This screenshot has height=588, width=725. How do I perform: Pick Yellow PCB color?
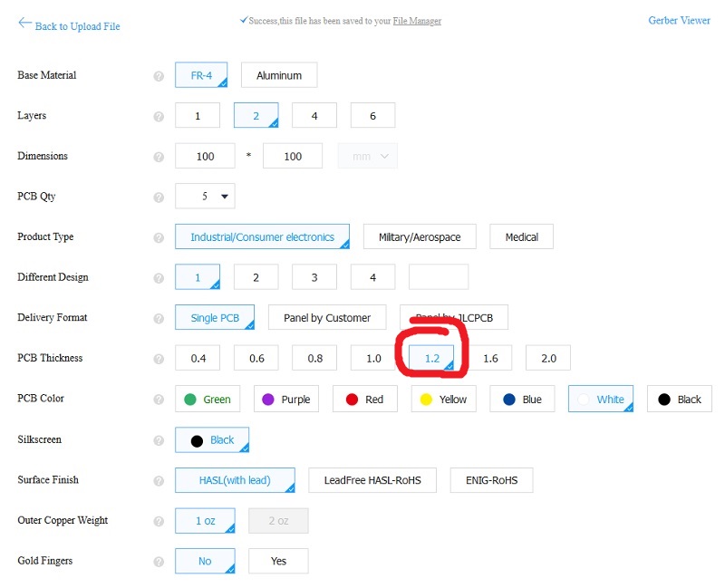tap(443, 399)
